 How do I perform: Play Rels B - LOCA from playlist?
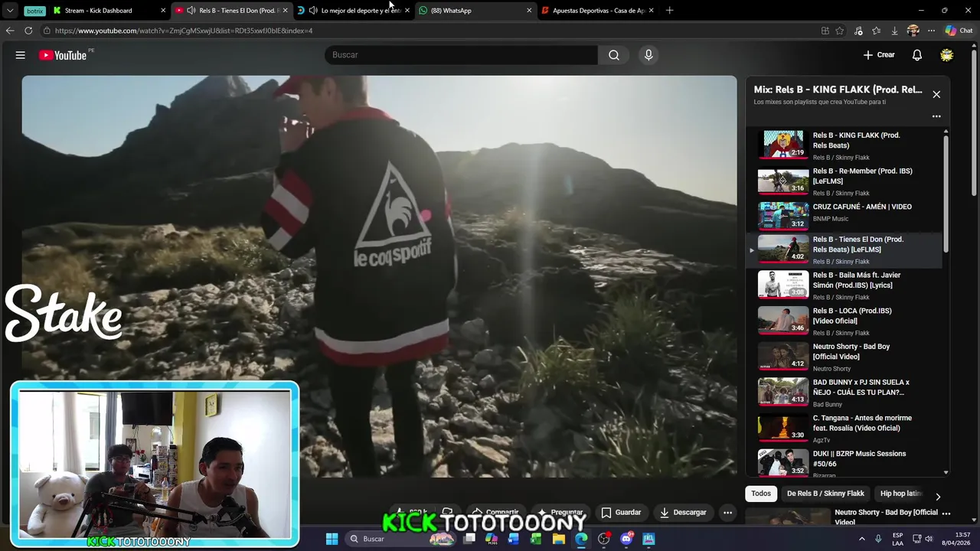(844, 321)
